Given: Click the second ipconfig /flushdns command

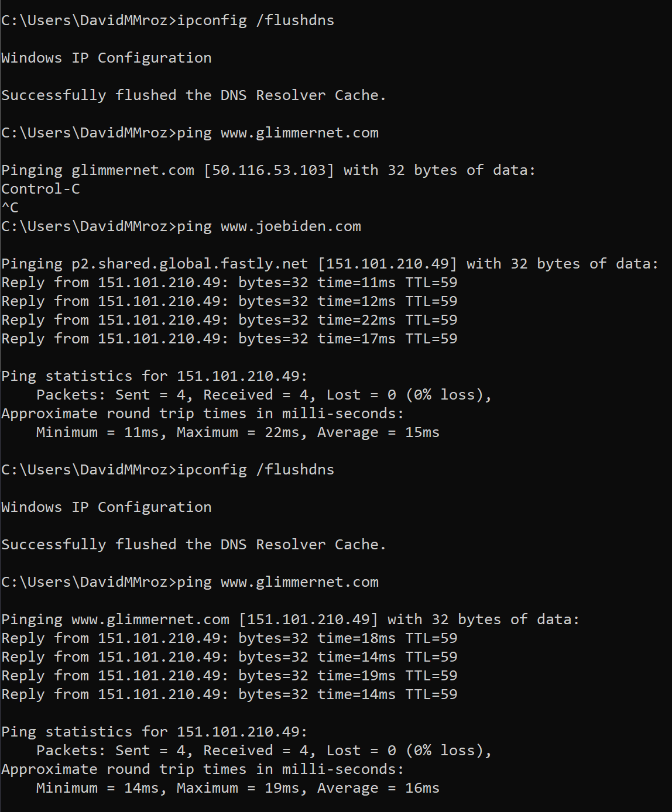Looking at the screenshot, I should (x=256, y=470).
